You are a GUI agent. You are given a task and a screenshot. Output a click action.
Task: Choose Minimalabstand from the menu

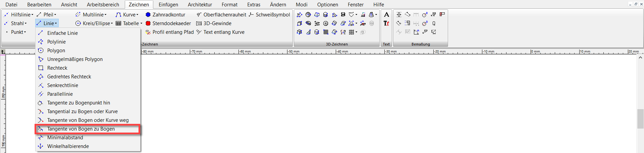coord(88,138)
